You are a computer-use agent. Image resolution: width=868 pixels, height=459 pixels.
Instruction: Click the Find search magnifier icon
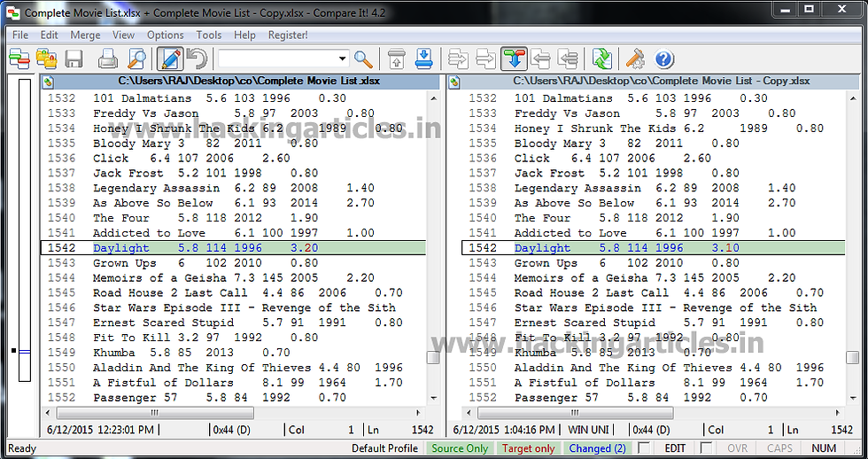363,58
